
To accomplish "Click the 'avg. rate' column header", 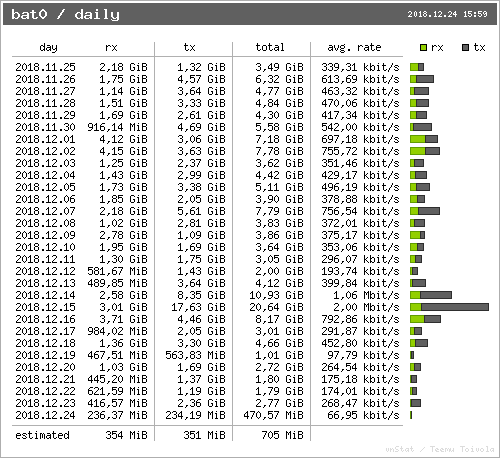I will (354, 47).
